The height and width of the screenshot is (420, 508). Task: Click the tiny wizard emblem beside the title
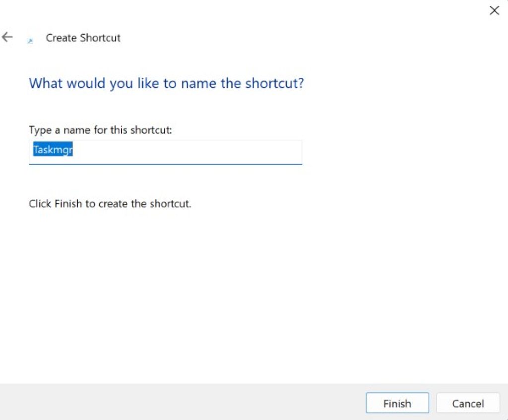coord(30,40)
